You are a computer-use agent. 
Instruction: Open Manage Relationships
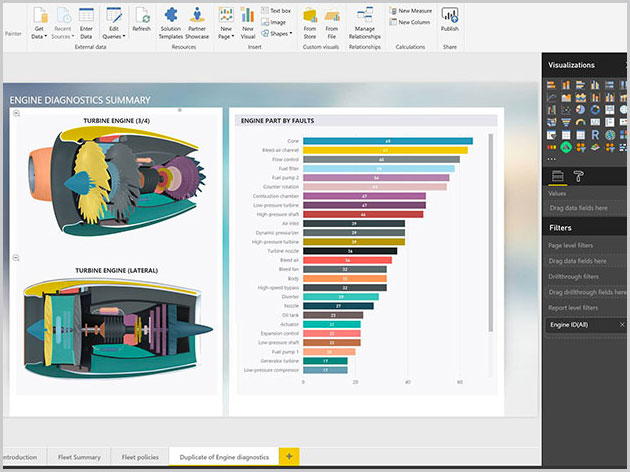click(x=364, y=20)
